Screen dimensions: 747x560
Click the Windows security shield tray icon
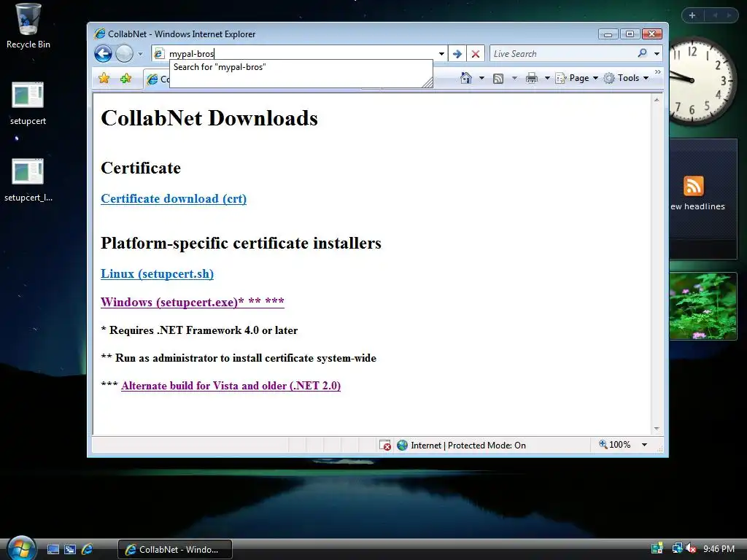tap(657, 548)
